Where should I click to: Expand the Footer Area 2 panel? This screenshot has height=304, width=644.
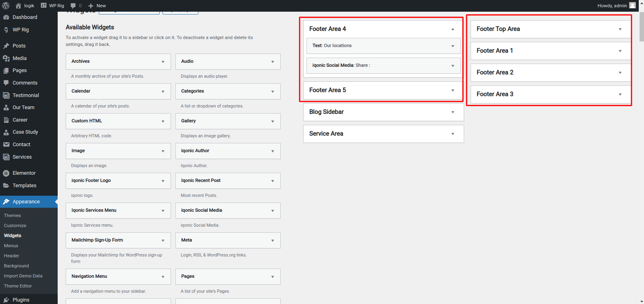point(620,72)
